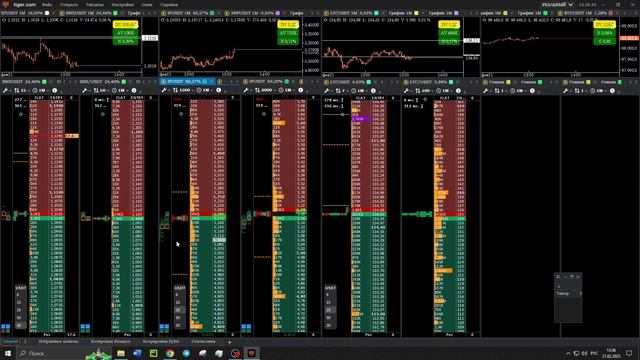The height and width of the screenshot is (360, 640).
Task: Click info icon in BMXUSDT 24,46% panel toolbar
Action: [55, 90]
